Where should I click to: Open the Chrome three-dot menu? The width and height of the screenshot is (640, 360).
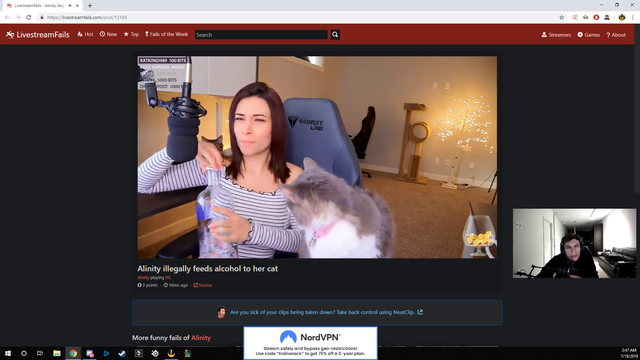point(633,17)
